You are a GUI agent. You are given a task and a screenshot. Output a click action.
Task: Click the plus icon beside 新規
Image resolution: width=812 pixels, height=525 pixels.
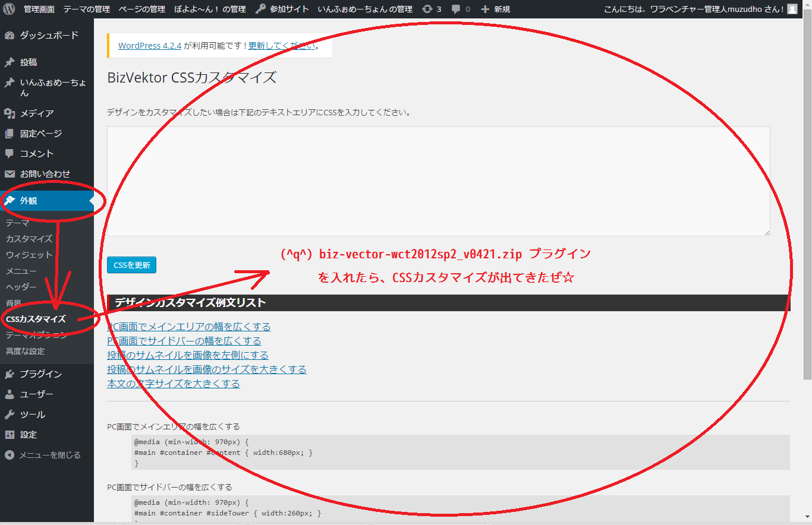click(485, 9)
